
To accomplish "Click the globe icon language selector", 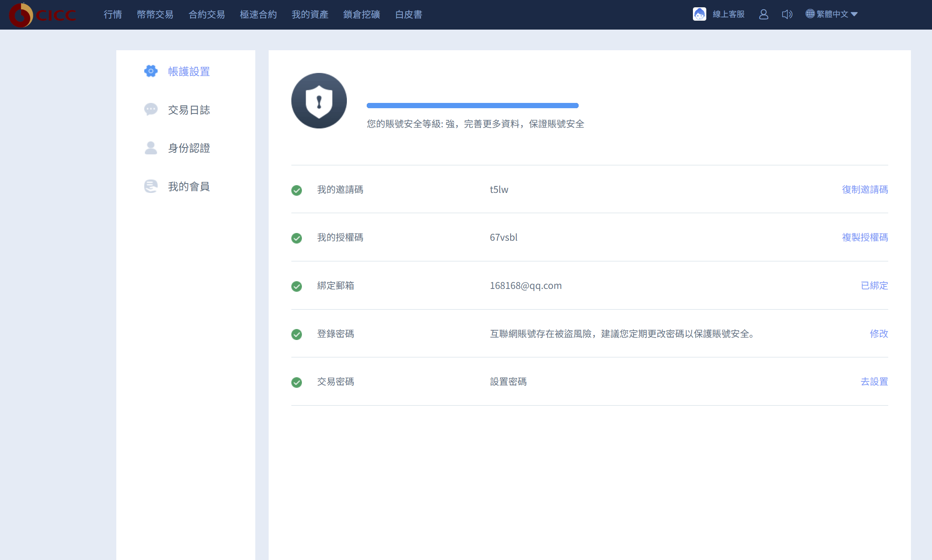I will pyautogui.click(x=810, y=14).
